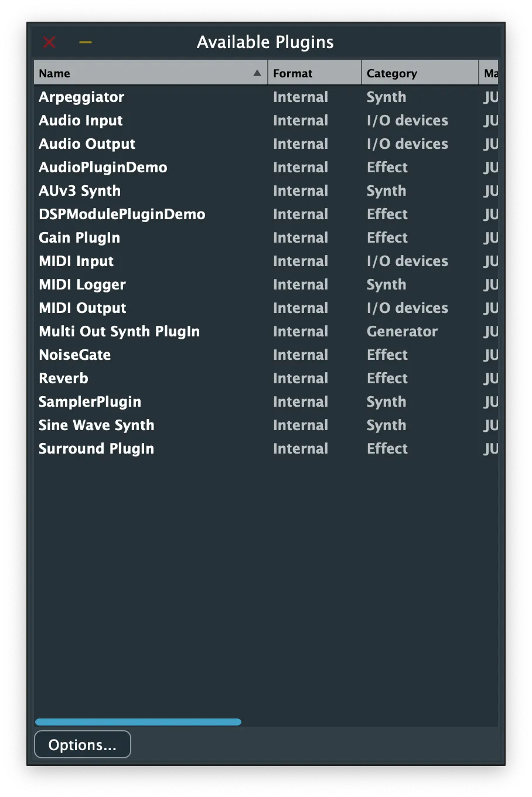The image size is (532, 797).
Task: Sort by the Category column header
Action: [x=420, y=73]
